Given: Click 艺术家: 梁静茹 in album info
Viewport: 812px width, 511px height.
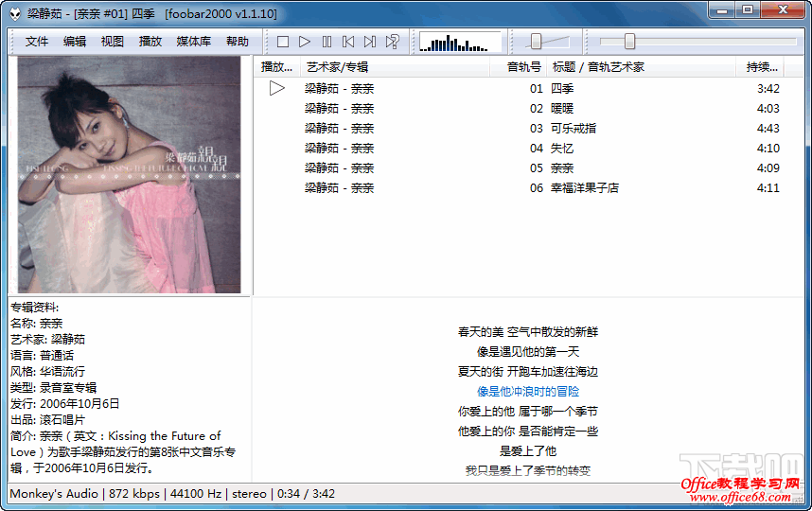Looking at the screenshot, I should (47, 340).
